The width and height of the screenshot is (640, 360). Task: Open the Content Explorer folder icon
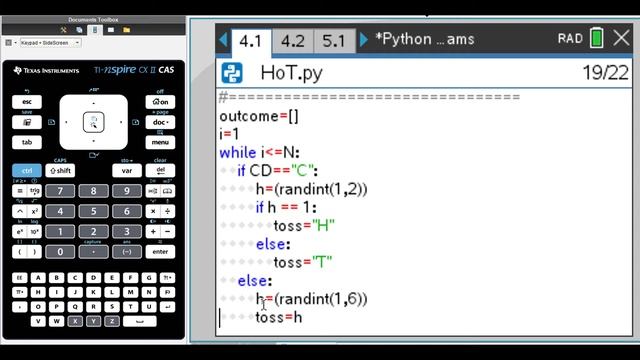[127, 30]
